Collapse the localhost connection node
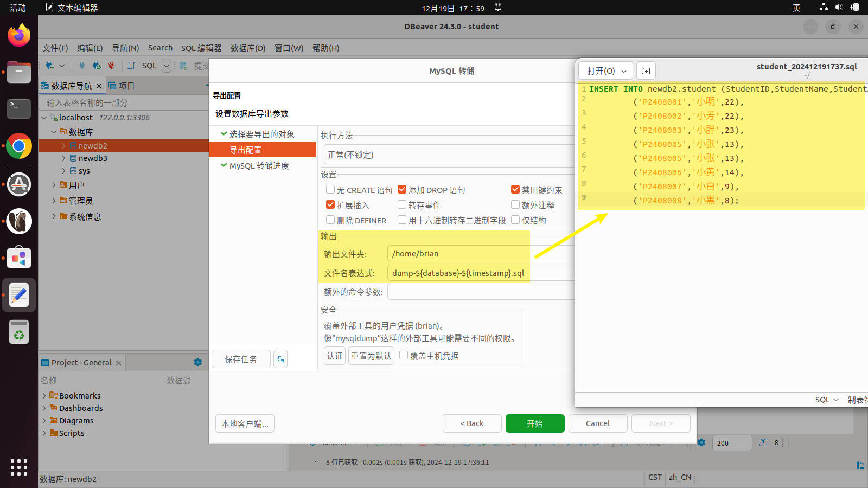Viewport: 868px width, 488px height. click(44, 118)
